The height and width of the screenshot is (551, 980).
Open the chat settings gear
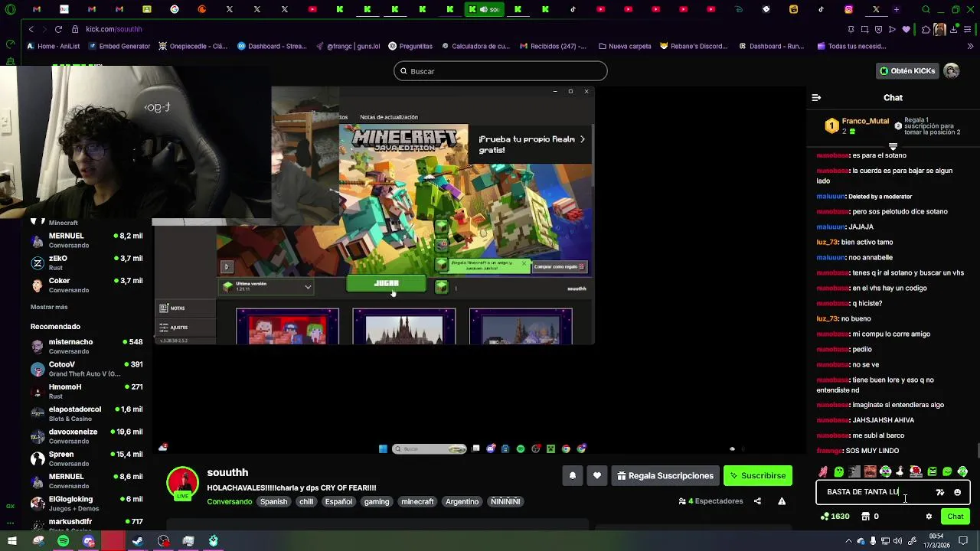pos(929,517)
